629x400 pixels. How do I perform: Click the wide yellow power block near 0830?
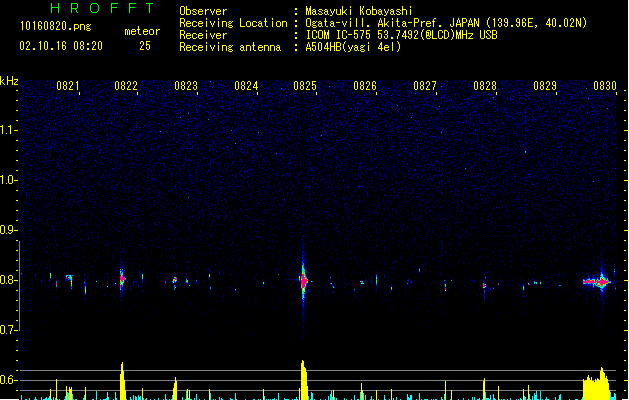pos(596,384)
